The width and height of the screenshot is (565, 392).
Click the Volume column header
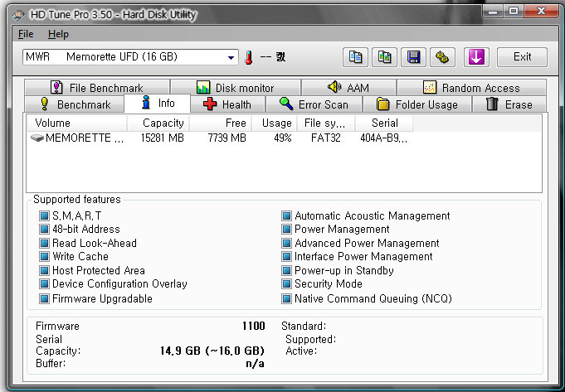[77, 123]
